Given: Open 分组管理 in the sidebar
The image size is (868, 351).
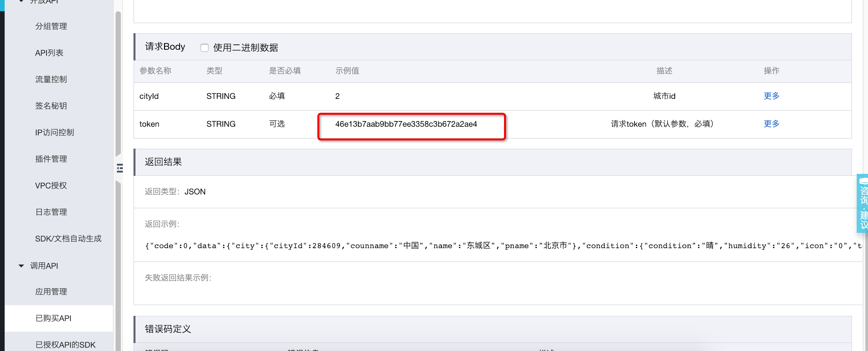Looking at the screenshot, I should [x=51, y=26].
